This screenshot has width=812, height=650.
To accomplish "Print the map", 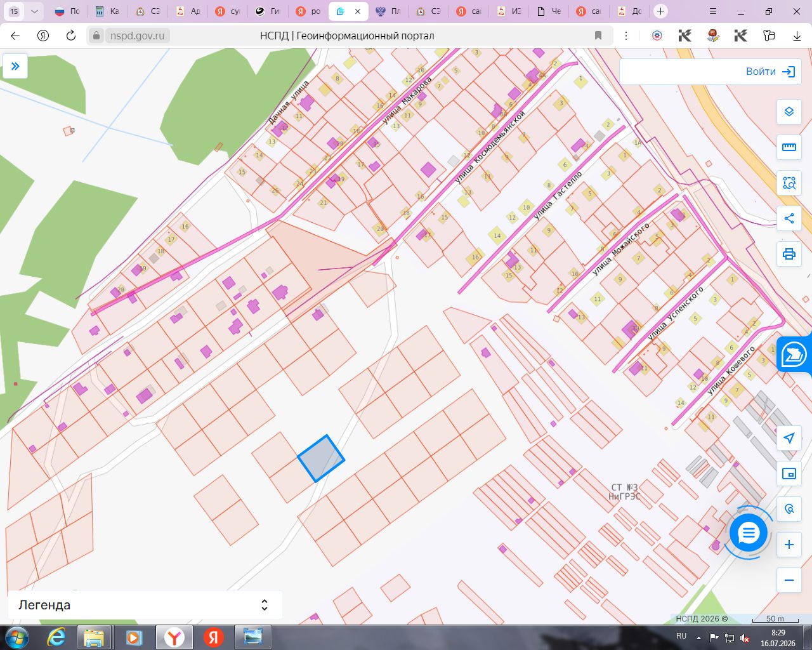I will tap(789, 254).
